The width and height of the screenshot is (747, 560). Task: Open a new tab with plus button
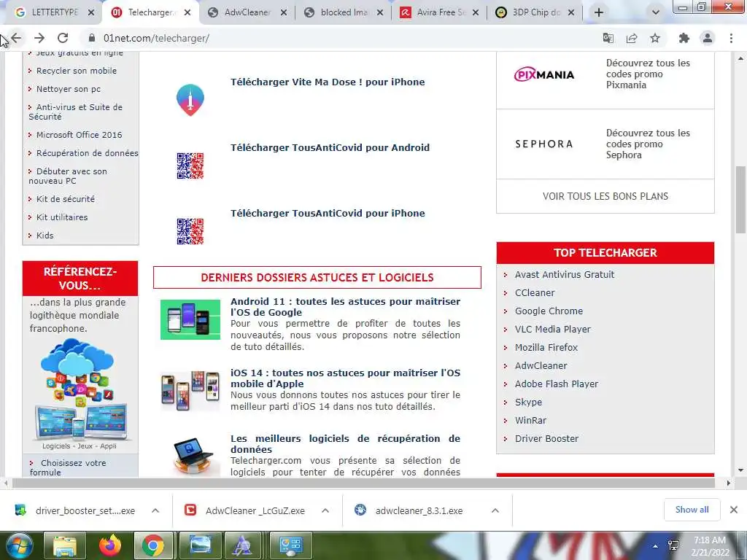pos(599,12)
